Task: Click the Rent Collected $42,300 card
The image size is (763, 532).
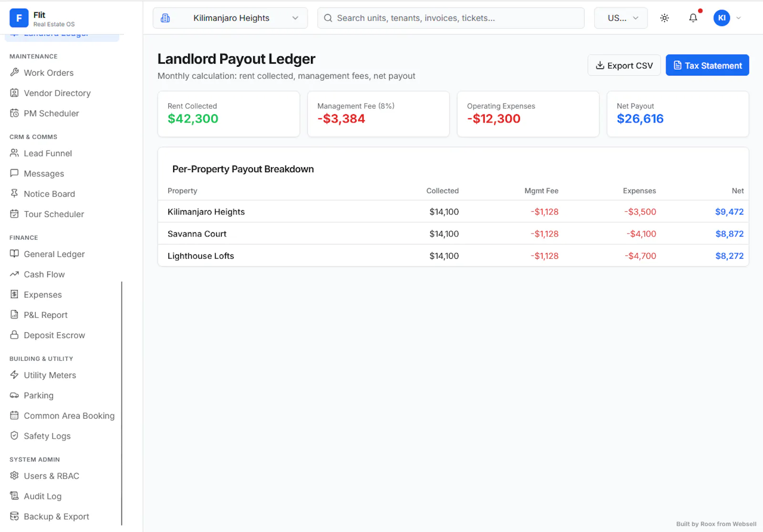Action: point(228,114)
